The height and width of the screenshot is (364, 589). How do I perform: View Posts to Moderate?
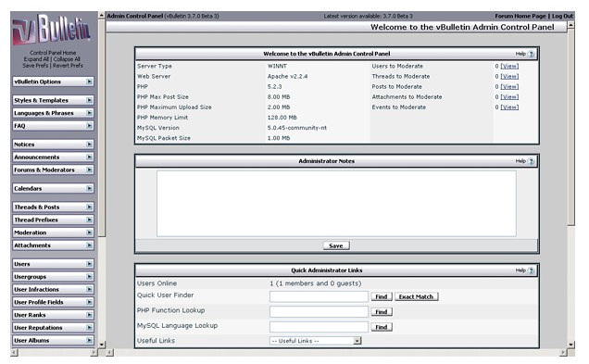509,87
